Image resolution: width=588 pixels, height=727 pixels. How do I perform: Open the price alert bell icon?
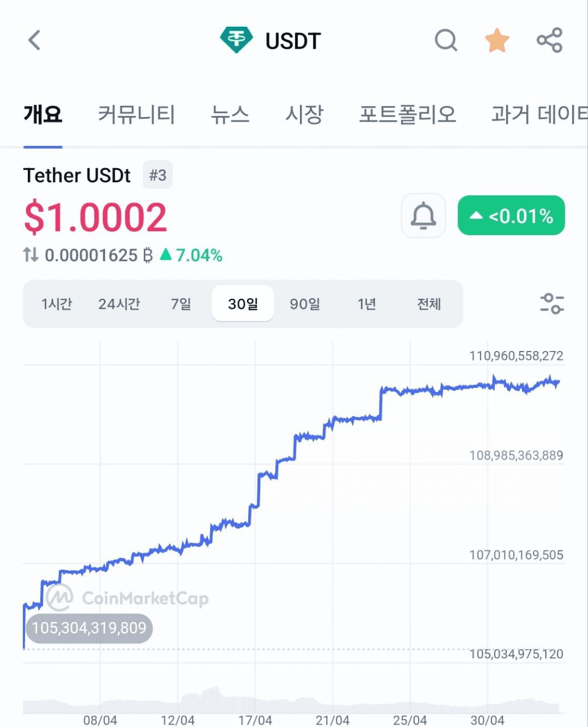[x=423, y=215]
